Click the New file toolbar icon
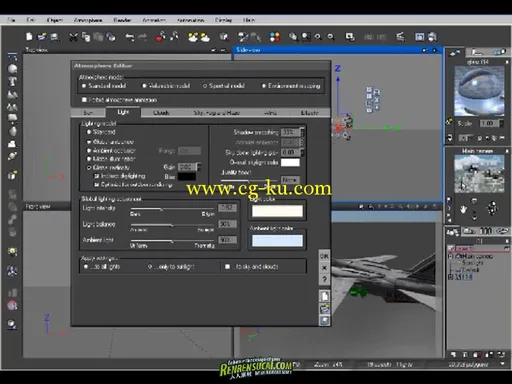 (29, 37)
